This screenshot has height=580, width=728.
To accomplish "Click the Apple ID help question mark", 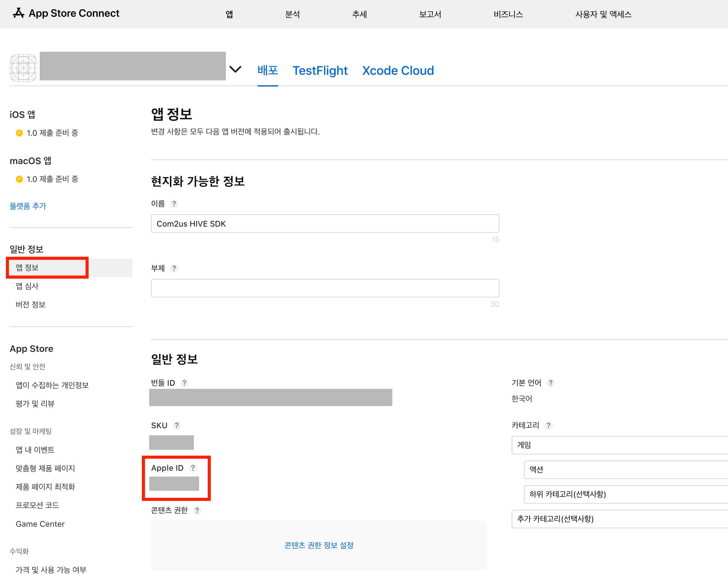I will click(x=193, y=468).
